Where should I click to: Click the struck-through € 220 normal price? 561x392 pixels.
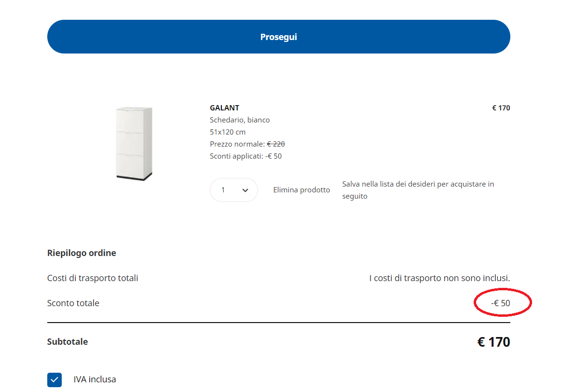[275, 143]
